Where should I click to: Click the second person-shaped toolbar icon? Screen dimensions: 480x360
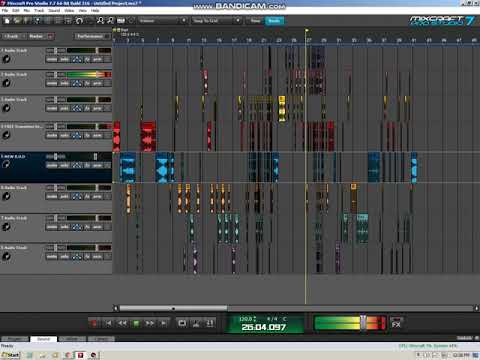pos(110,21)
